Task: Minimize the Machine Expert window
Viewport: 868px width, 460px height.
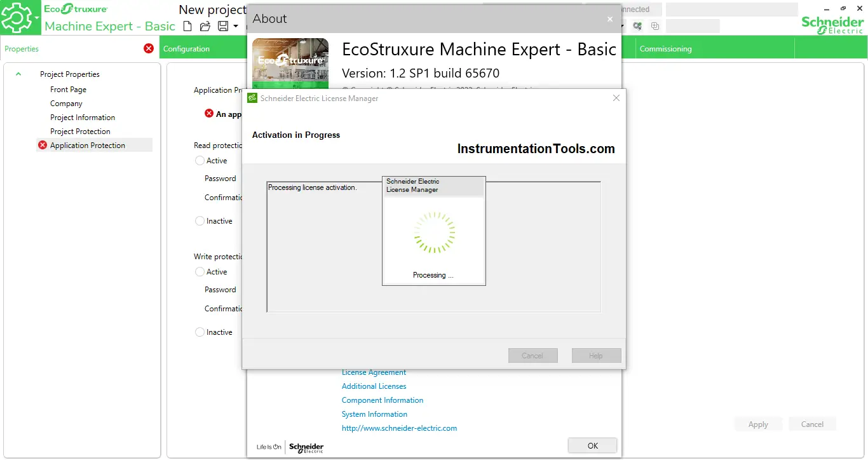Action: pyautogui.click(x=827, y=9)
